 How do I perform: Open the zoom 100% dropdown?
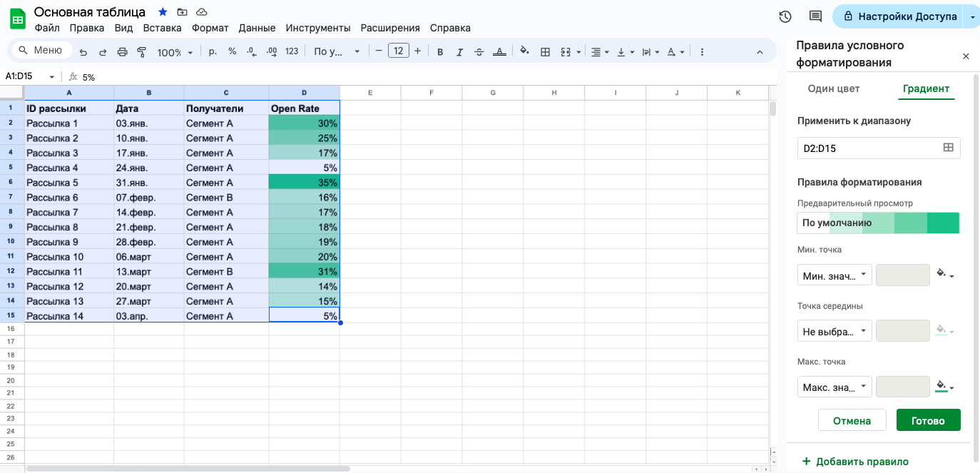tap(175, 52)
